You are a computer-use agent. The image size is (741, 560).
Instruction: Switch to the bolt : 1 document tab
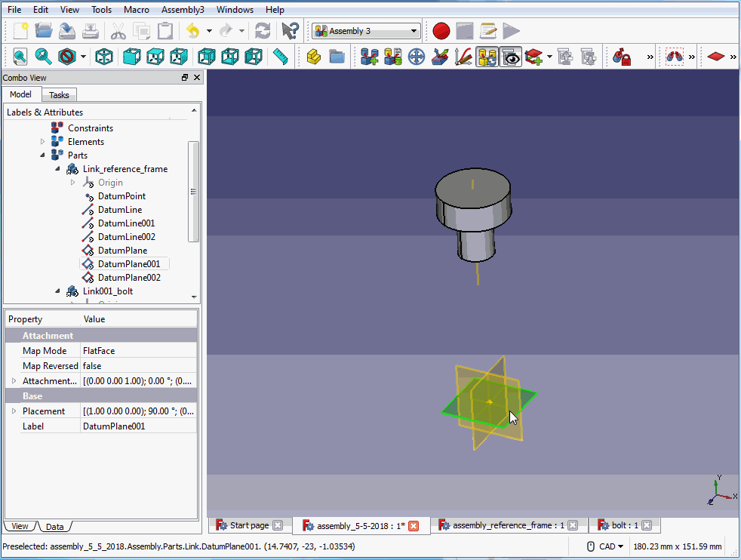pyautogui.click(x=625, y=525)
